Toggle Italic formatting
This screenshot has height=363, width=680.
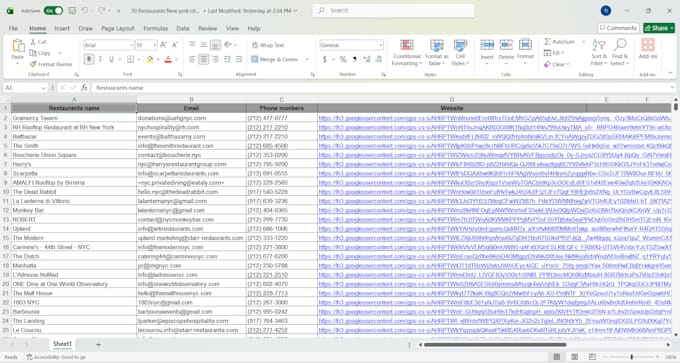pyautogui.click(x=100, y=59)
